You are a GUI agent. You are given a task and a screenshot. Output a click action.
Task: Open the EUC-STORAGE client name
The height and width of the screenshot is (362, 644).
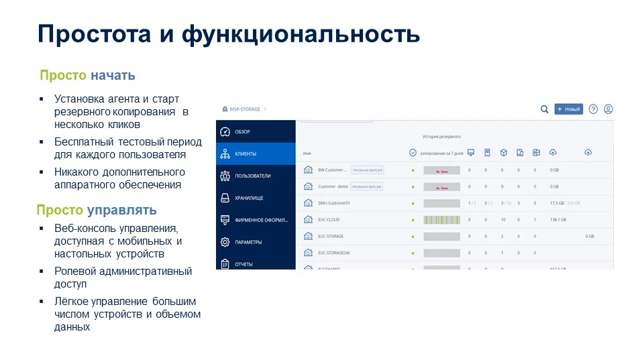[x=331, y=236]
